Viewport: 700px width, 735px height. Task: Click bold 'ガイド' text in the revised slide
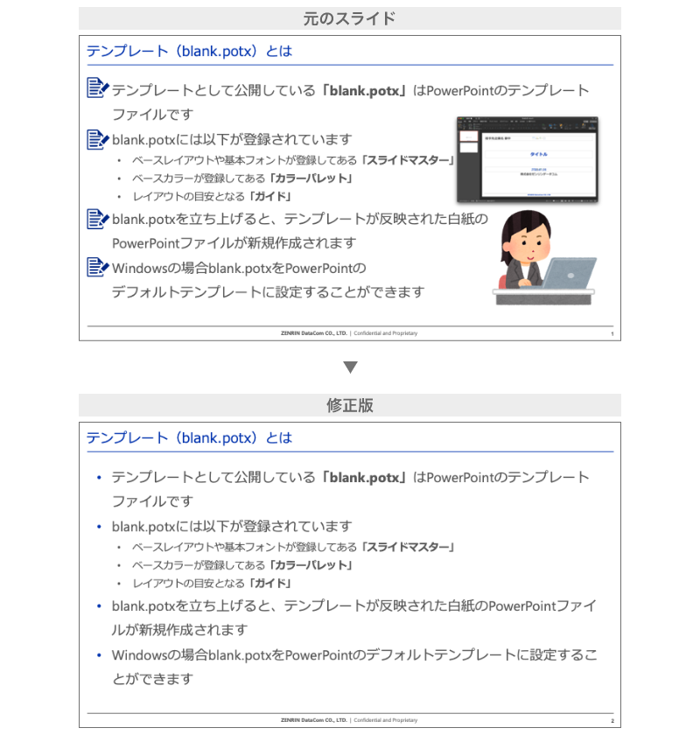pos(270,583)
